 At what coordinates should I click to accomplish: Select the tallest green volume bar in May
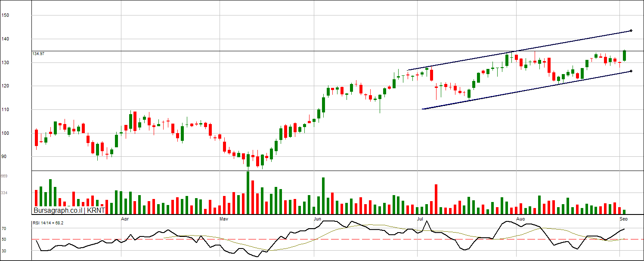248,193
